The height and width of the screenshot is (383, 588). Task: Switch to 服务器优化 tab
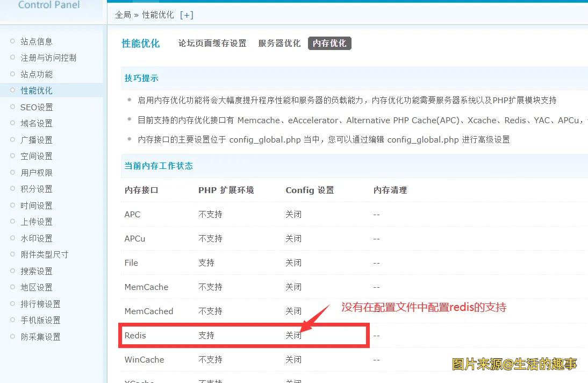[279, 44]
